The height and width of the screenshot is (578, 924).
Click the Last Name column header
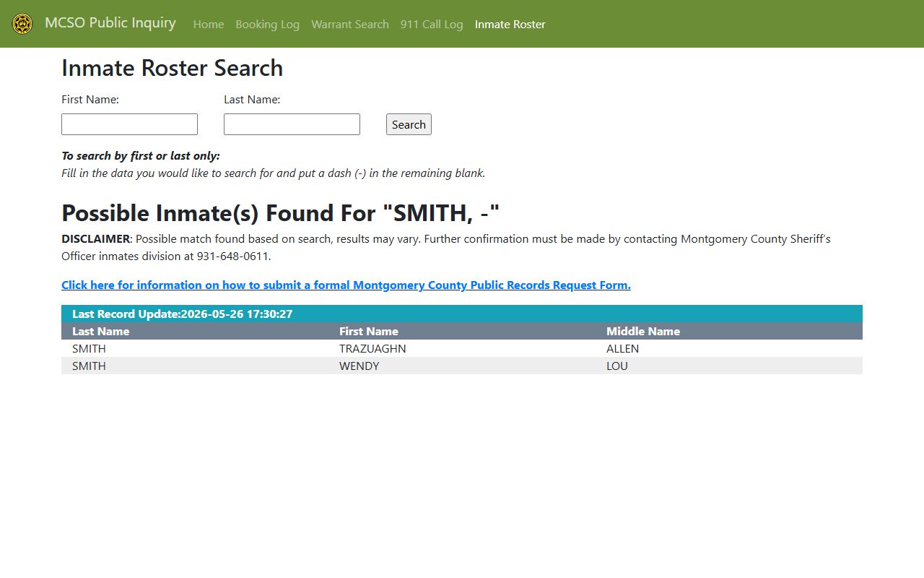[101, 332]
